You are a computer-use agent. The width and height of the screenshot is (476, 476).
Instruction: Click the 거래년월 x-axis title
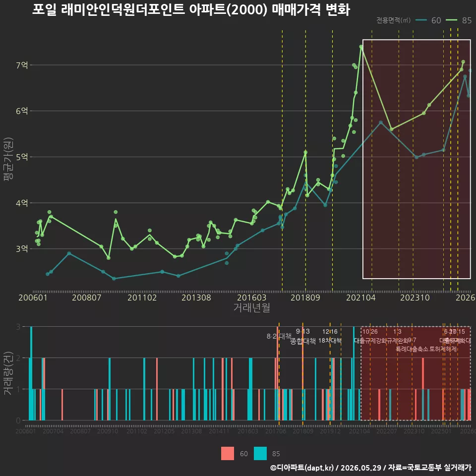pos(252,307)
